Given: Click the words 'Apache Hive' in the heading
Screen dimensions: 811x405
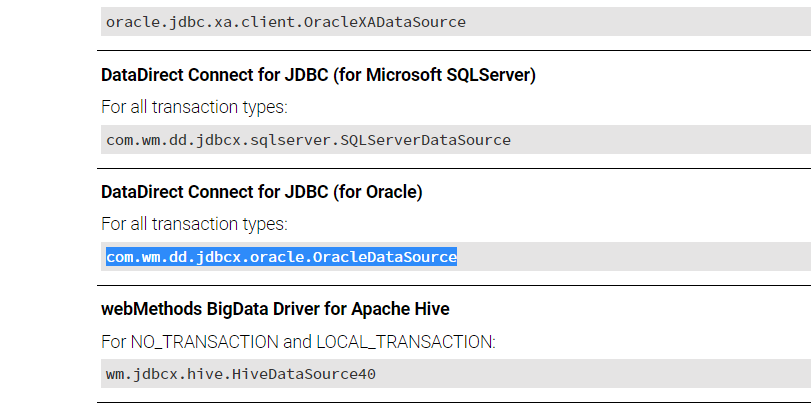Looking at the screenshot, I should pyautogui.click(x=400, y=309).
